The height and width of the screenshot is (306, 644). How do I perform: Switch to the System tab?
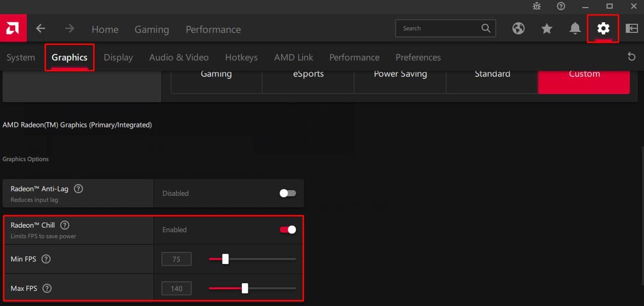pyautogui.click(x=21, y=58)
